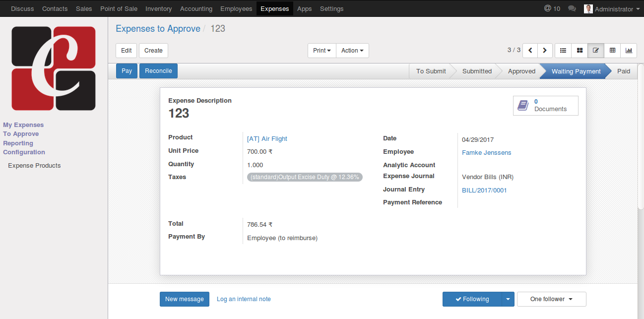Click the Pay button
644x319 pixels.
click(127, 71)
